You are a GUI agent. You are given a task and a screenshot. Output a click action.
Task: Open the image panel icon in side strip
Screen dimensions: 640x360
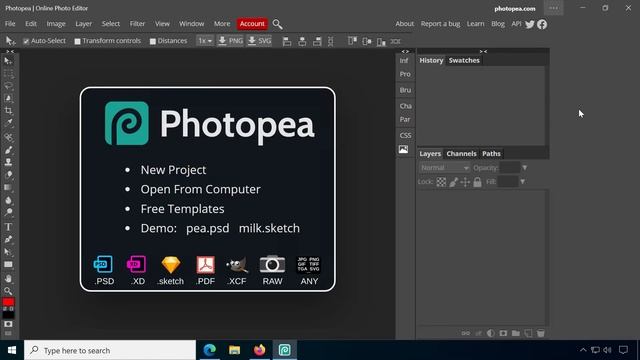[404, 149]
